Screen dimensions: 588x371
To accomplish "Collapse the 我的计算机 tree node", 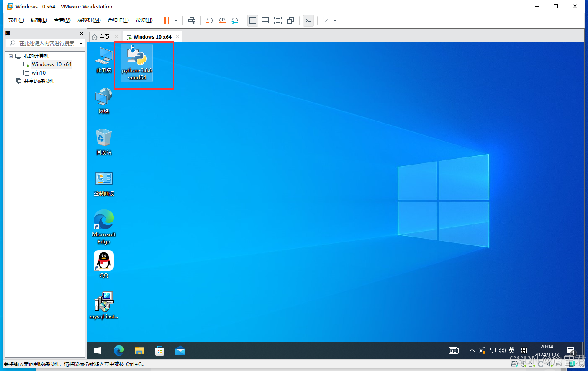I will [x=11, y=56].
